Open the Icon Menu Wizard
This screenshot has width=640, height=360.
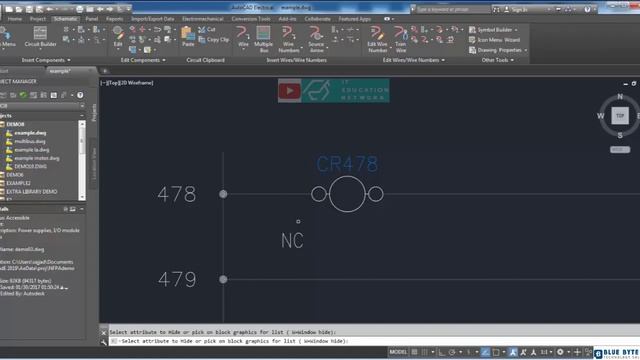tap(494, 40)
